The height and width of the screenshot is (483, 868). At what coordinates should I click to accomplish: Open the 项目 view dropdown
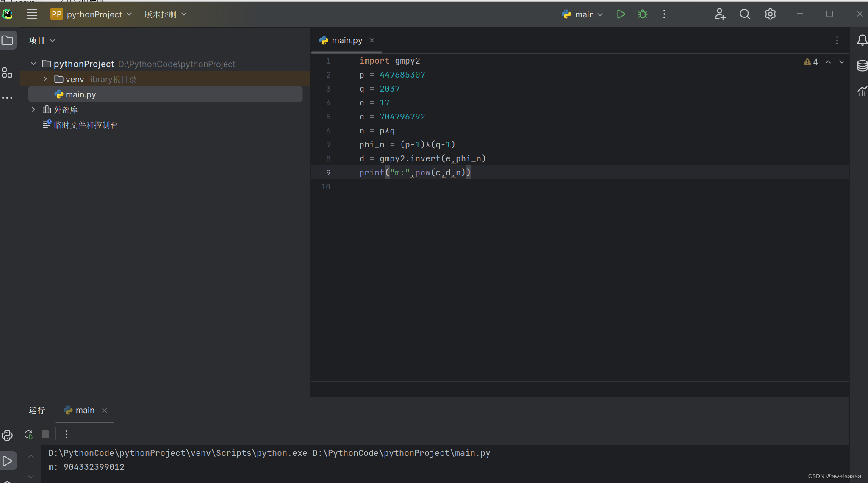click(42, 40)
